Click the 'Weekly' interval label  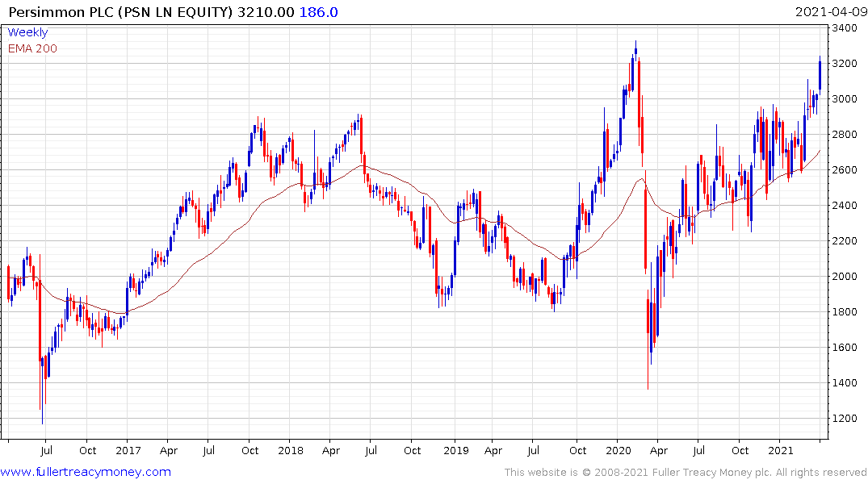(x=27, y=32)
